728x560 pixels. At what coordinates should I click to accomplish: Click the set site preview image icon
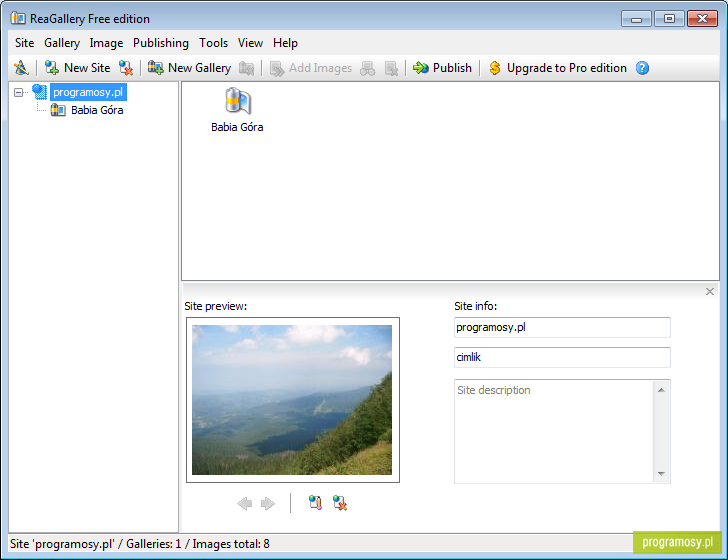point(315,503)
